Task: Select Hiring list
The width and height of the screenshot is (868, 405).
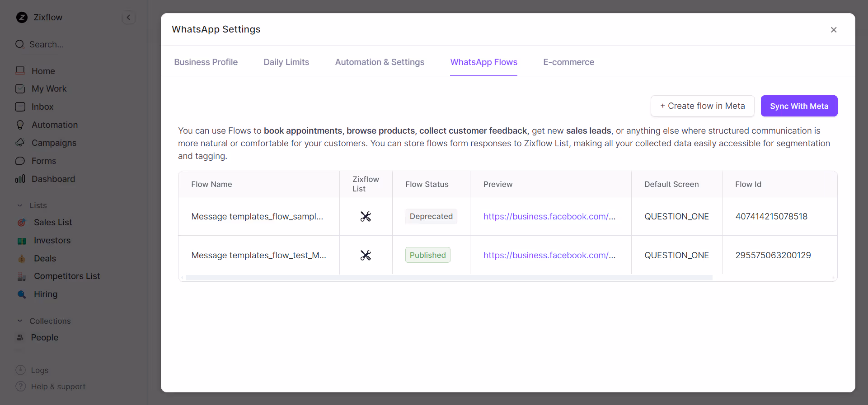Action: click(46, 294)
